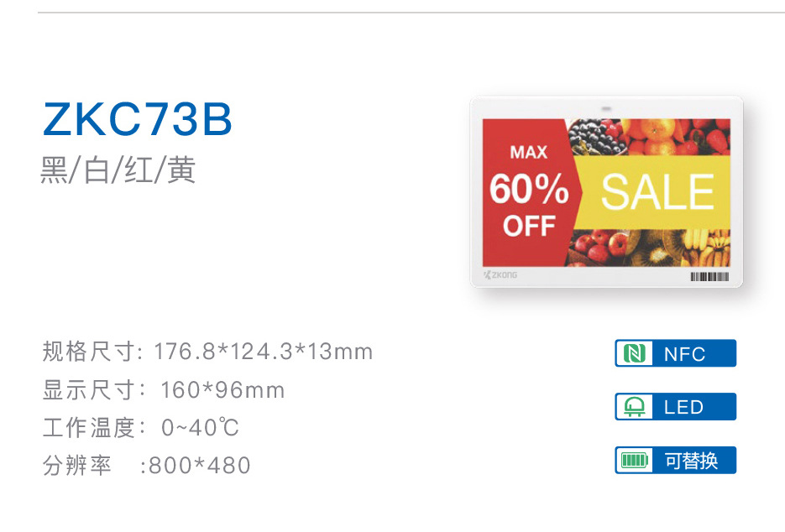Click the 显示尺寸 160*96mm line

[x=164, y=389]
